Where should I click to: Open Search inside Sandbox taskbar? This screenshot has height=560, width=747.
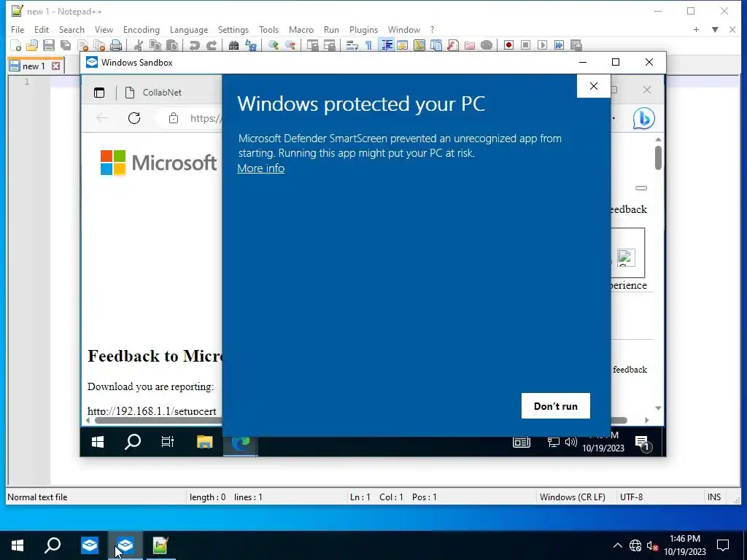tap(133, 443)
